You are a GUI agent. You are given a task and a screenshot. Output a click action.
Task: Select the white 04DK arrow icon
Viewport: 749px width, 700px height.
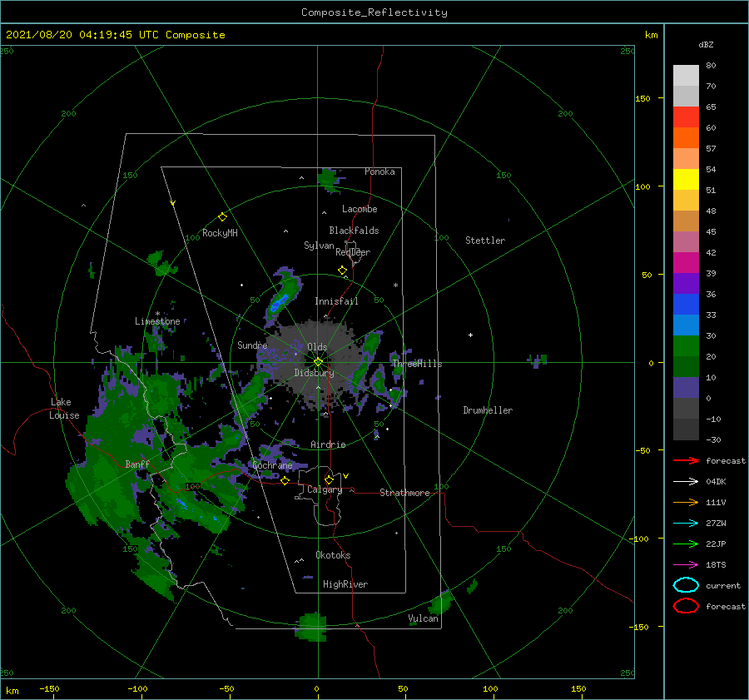point(686,482)
